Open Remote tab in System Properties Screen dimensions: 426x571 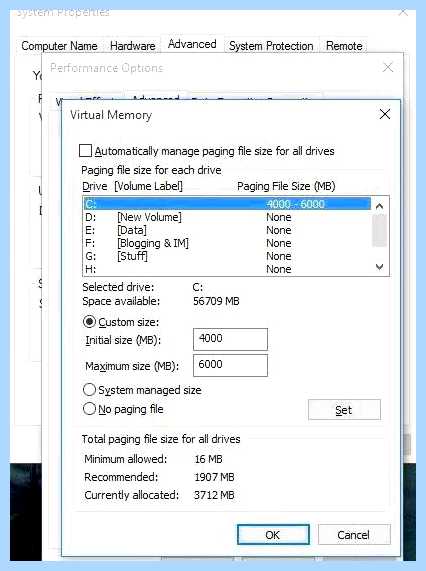coord(344,46)
